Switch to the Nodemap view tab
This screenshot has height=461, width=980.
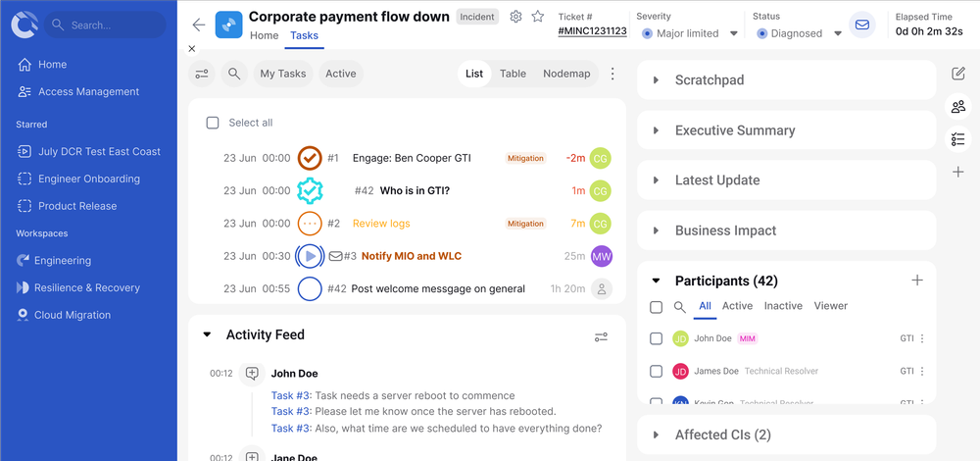coord(566,74)
